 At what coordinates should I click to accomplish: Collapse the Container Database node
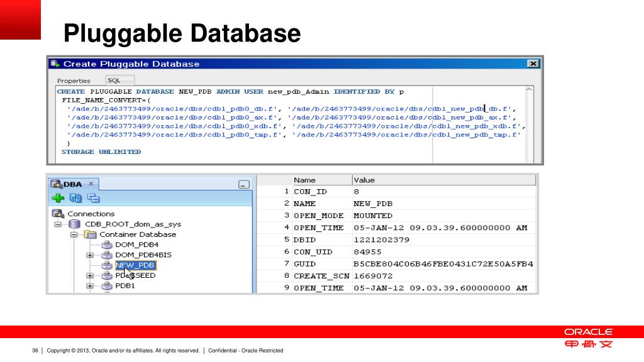pos(74,234)
